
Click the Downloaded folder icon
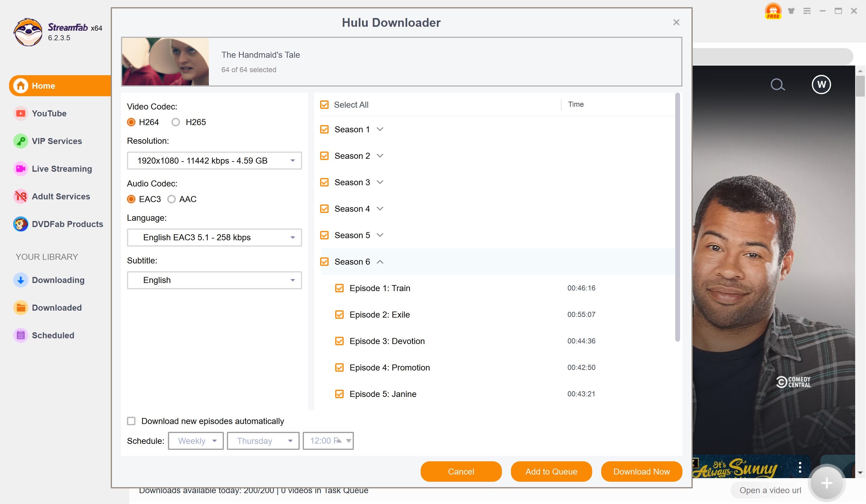pos(21,308)
